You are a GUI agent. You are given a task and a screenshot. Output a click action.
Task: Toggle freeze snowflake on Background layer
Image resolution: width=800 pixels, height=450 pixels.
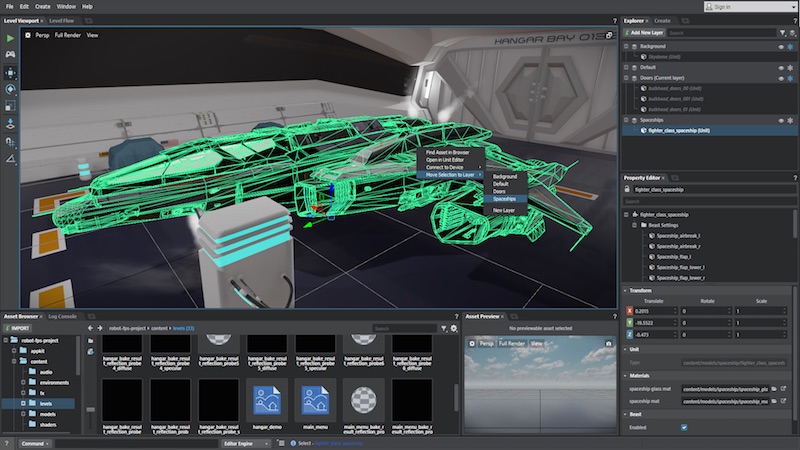[x=790, y=46]
